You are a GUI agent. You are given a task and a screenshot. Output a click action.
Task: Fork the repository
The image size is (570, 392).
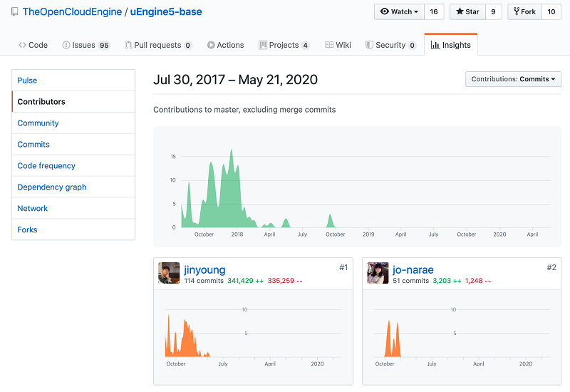pos(524,11)
